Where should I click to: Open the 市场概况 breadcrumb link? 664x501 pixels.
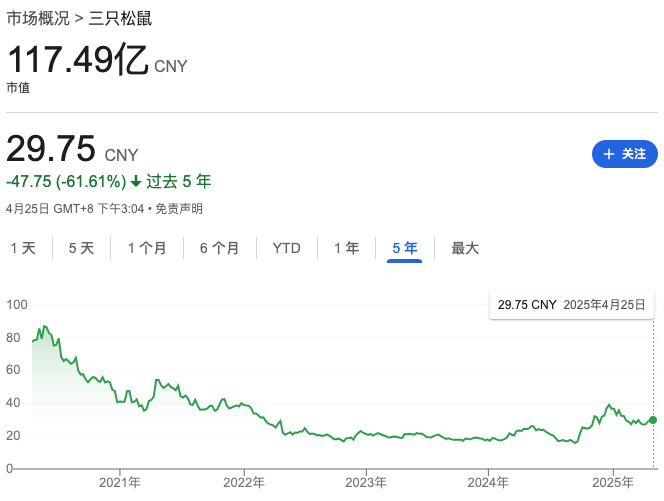(x=40, y=19)
